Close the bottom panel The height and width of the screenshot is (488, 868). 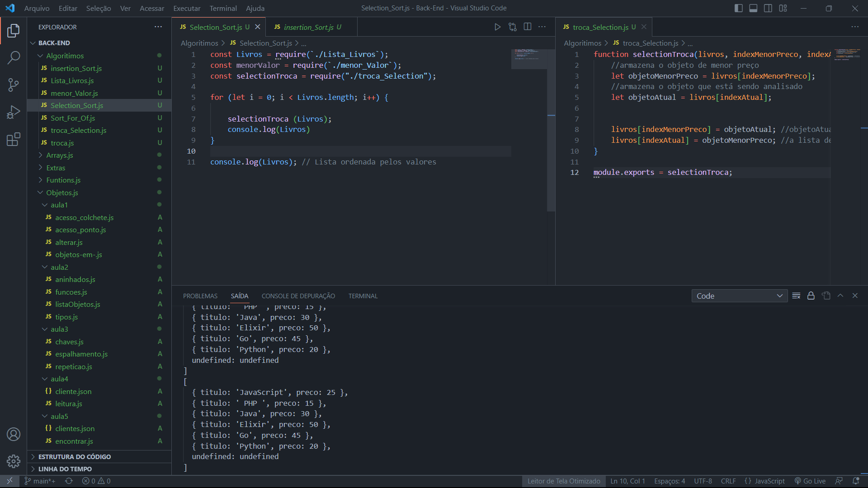[x=855, y=296]
